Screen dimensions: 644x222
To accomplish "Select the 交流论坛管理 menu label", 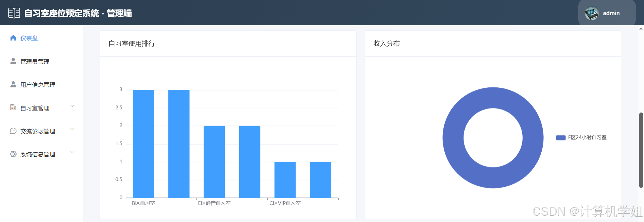I will [x=38, y=131].
